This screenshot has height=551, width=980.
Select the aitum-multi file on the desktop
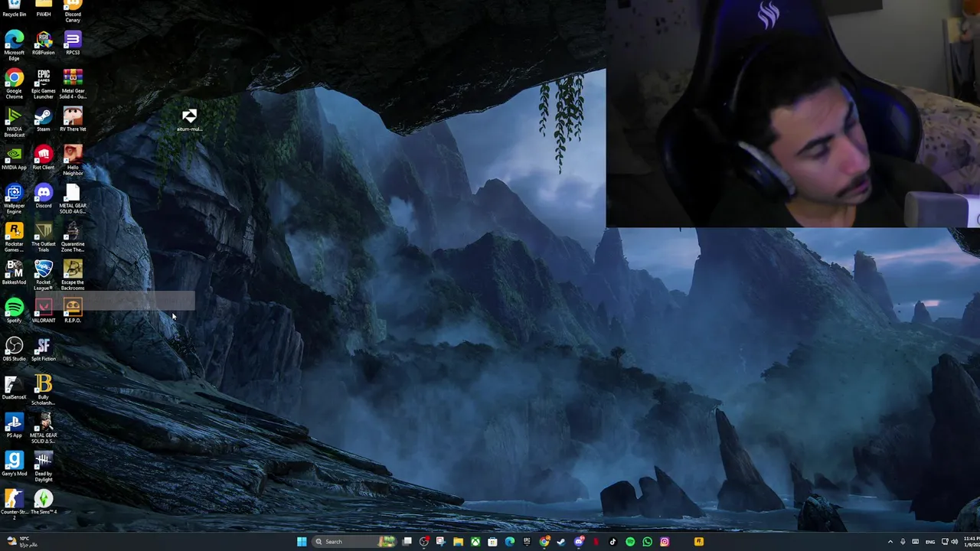click(x=189, y=119)
